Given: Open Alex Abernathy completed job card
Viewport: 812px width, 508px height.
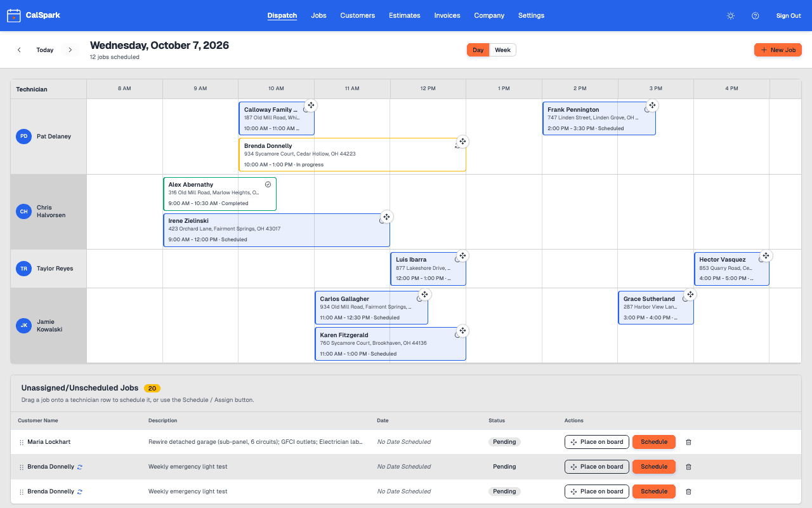Looking at the screenshot, I should pos(219,194).
